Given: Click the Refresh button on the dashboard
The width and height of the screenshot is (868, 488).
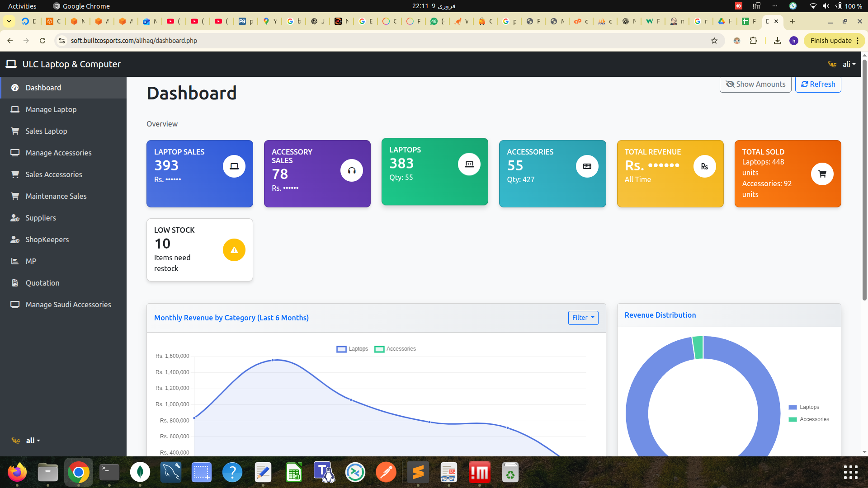Looking at the screenshot, I should point(818,84).
